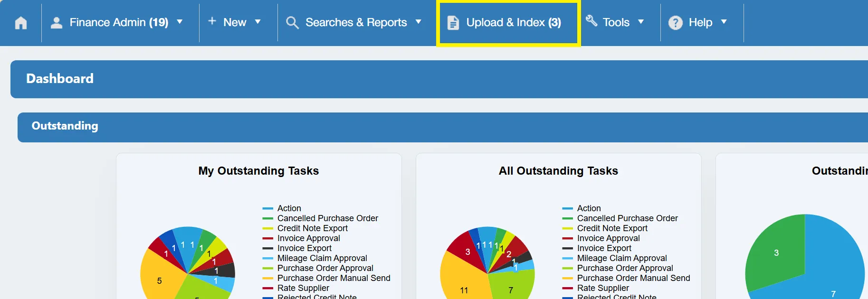Toggle Purchase Order Approval legend in My Outstanding Tasks
The image size is (868, 299).
point(318,268)
